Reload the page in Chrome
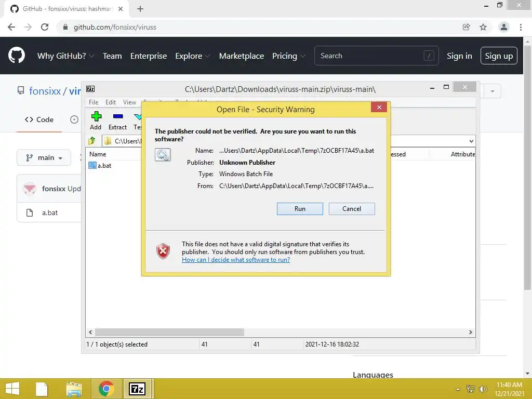Screen dimensions: 532x399 (45, 27)
